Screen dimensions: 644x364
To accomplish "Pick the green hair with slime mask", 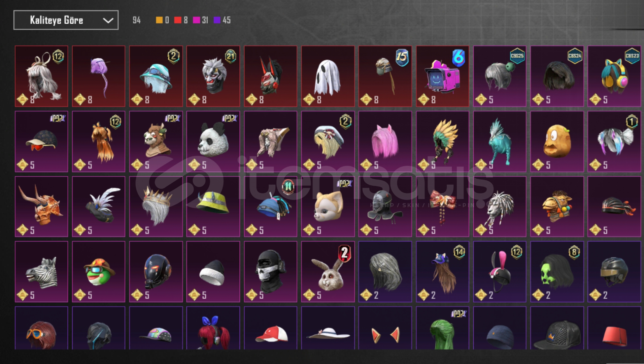I will point(557,272).
